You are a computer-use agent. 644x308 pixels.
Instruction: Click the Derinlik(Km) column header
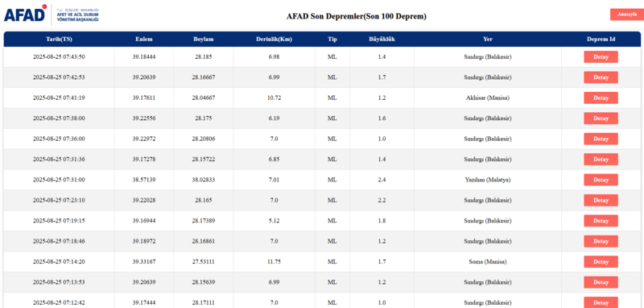(274, 40)
